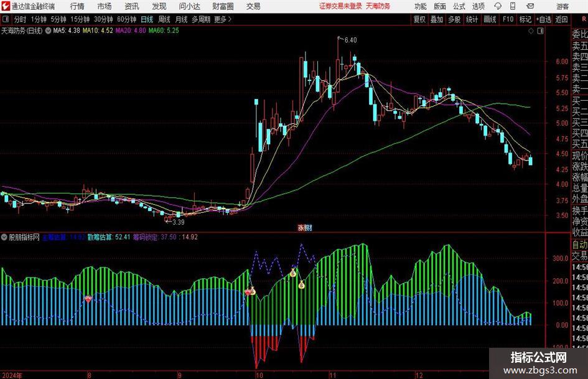Click the MA60: 5.25 indicator value

[x=164, y=30]
